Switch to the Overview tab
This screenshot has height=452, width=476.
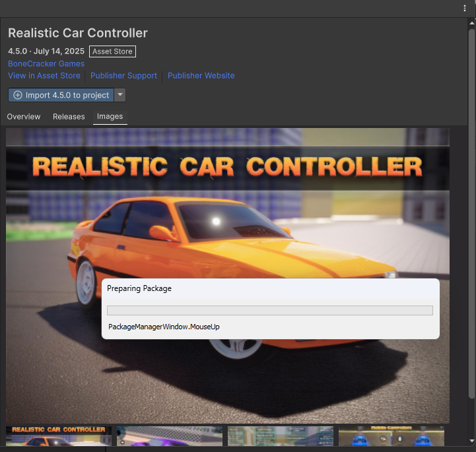(x=24, y=117)
